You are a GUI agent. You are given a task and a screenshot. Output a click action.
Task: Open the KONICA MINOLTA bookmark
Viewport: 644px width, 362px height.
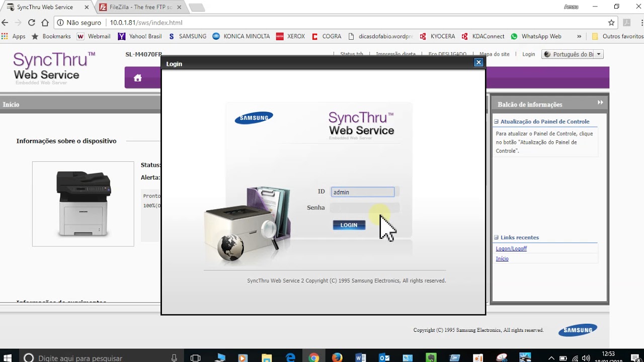[x=241, y=36]
